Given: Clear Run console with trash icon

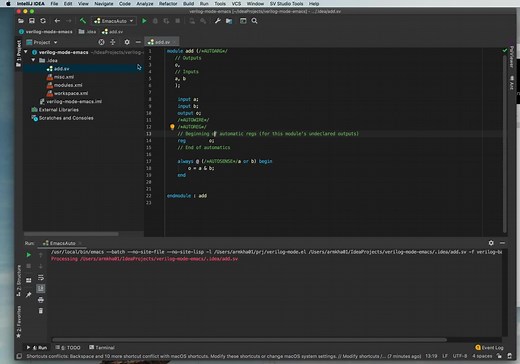Looking at the screenshot, I should click(41, 311).
